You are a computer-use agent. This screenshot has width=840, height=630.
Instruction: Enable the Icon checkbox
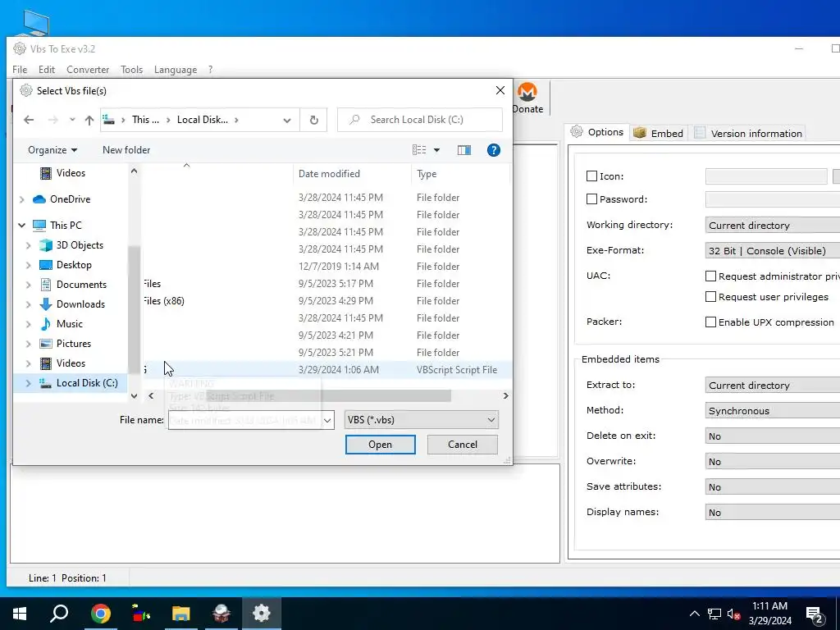(591, 176)
